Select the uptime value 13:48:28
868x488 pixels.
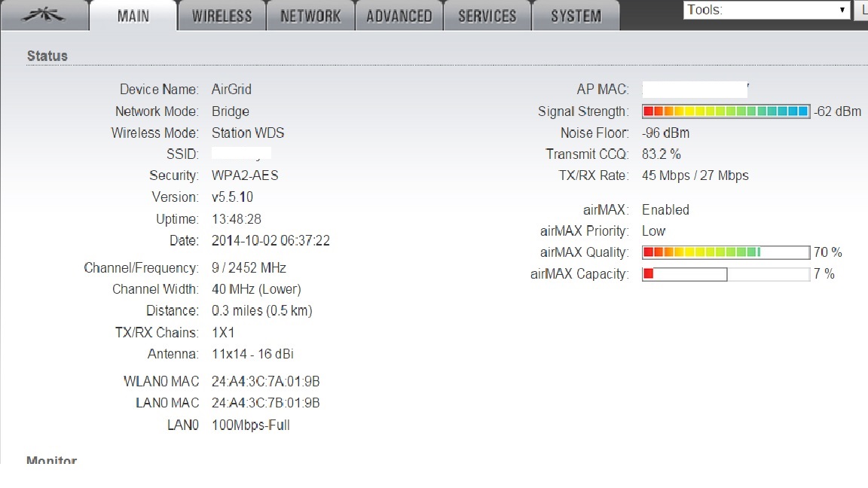click(237, 219)
